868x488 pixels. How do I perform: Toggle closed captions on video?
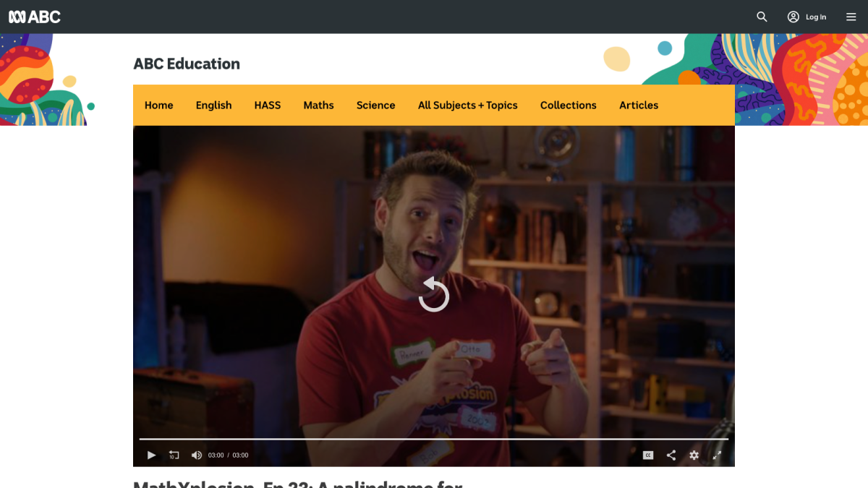pyautogui.click(x=648, y=455)
